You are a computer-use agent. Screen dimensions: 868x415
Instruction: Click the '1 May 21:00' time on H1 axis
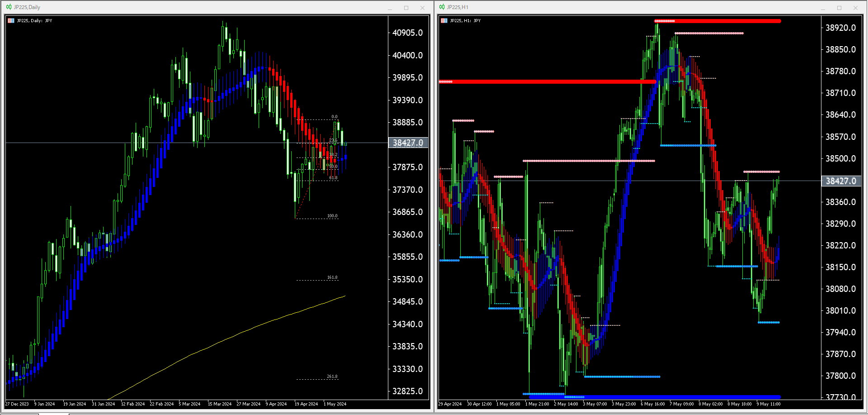537,404
